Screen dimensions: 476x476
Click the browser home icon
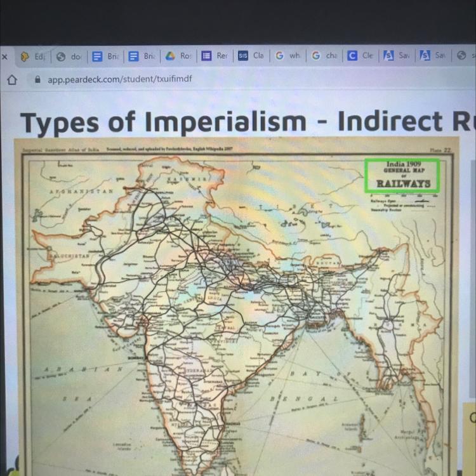click(x=12, y=80)
